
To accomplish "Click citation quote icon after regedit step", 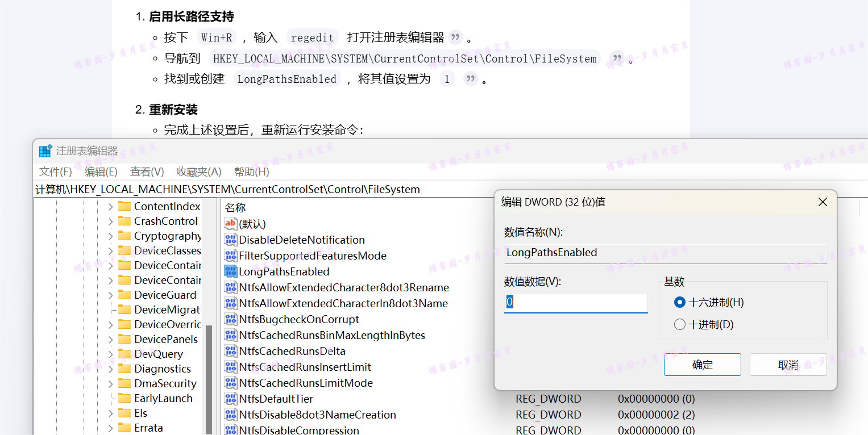I will (x=455, y=38).
